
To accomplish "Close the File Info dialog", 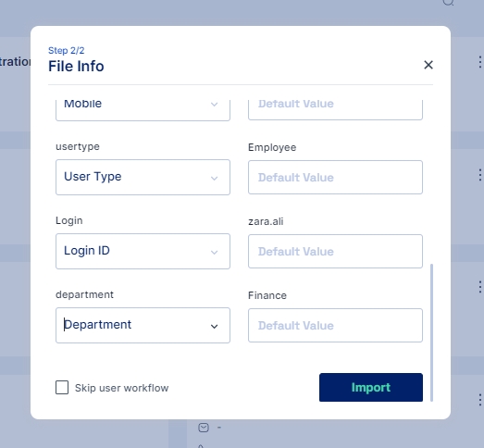I will point(428,65).
